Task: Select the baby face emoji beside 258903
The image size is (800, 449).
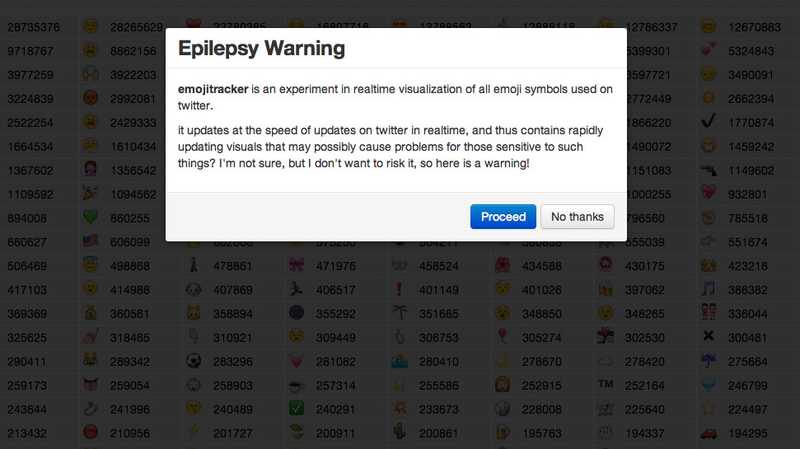Action: [193, 384]
